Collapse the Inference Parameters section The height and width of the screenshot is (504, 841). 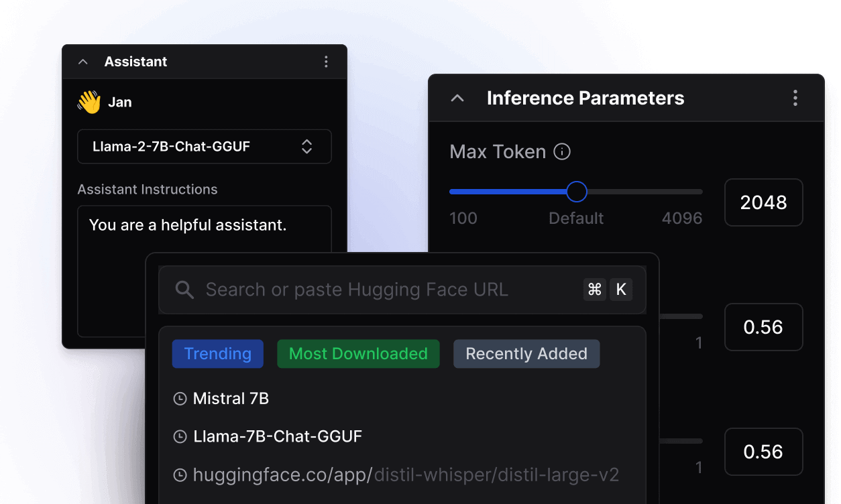point(457,99)
